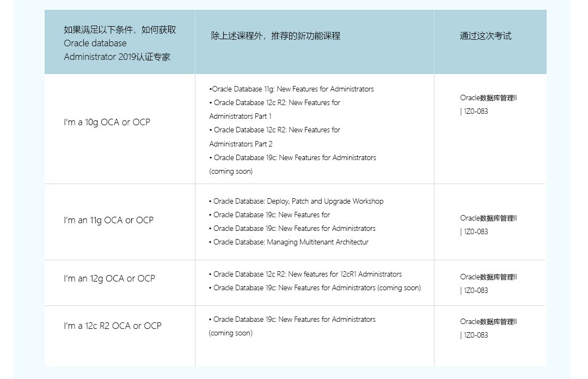Click "I'm a 10g OCA or OCP"

(107, 123)
